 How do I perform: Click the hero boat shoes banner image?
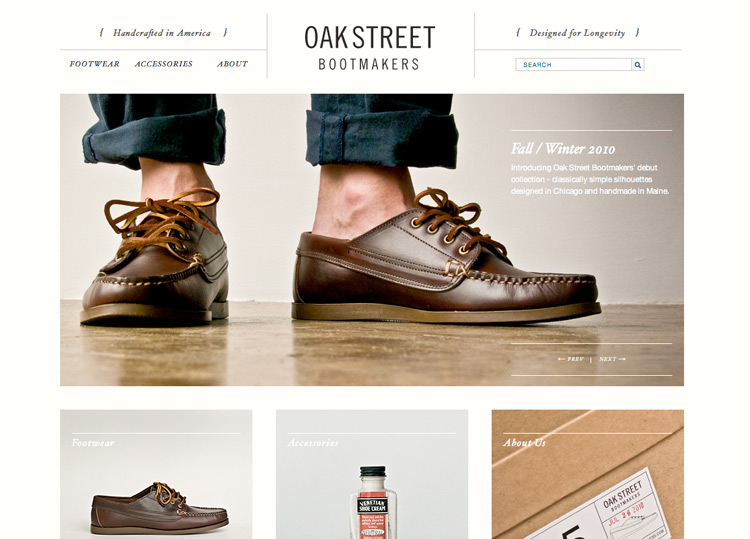click(x=372, y=240)
